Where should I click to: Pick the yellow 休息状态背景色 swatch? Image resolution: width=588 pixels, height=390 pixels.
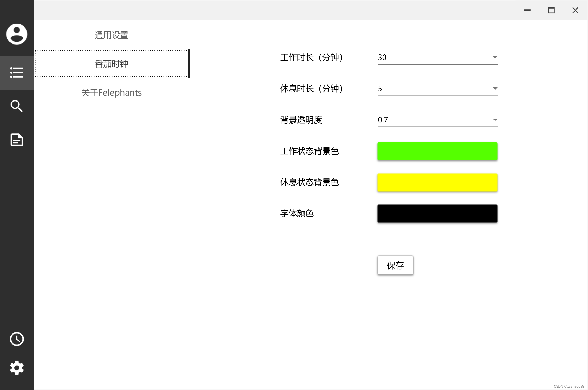pos(437,182)
